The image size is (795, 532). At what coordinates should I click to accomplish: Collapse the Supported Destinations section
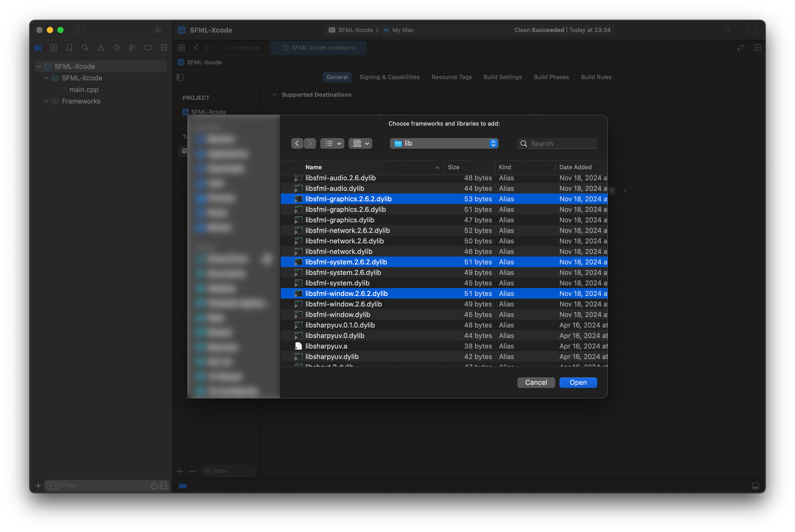pos(274,95)
